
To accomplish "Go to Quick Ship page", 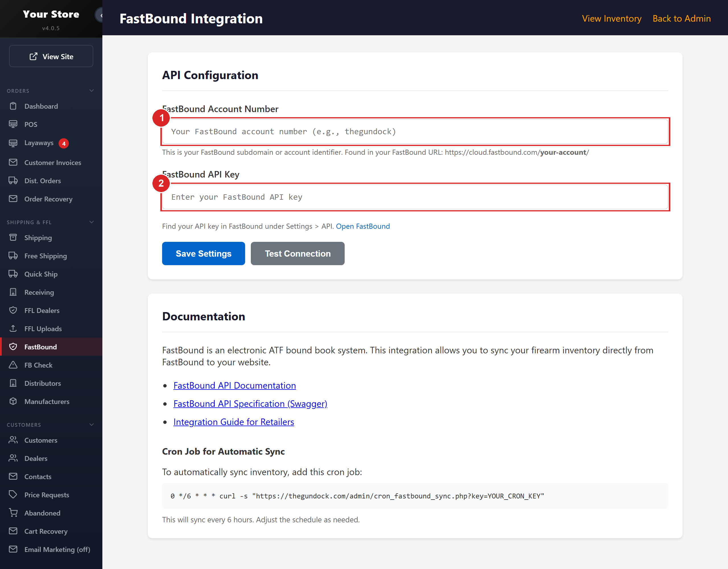I will [x=51, y=274].
